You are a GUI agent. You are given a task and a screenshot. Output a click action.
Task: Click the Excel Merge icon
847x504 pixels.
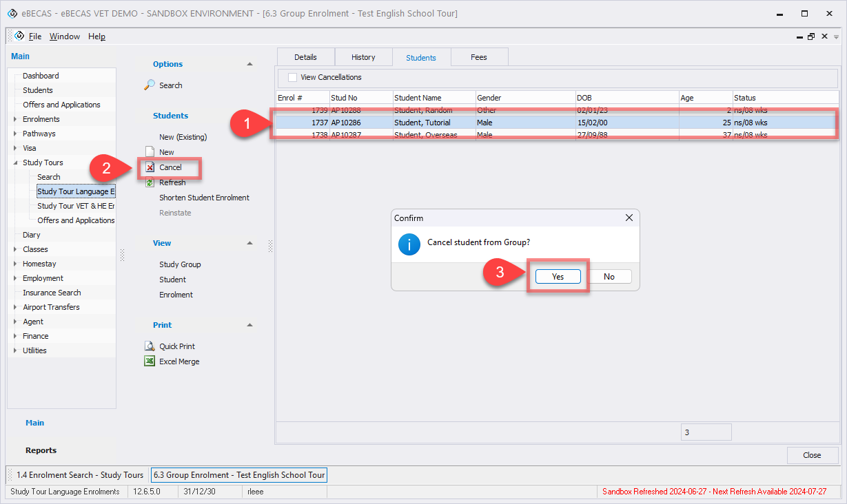coord(150,361)
